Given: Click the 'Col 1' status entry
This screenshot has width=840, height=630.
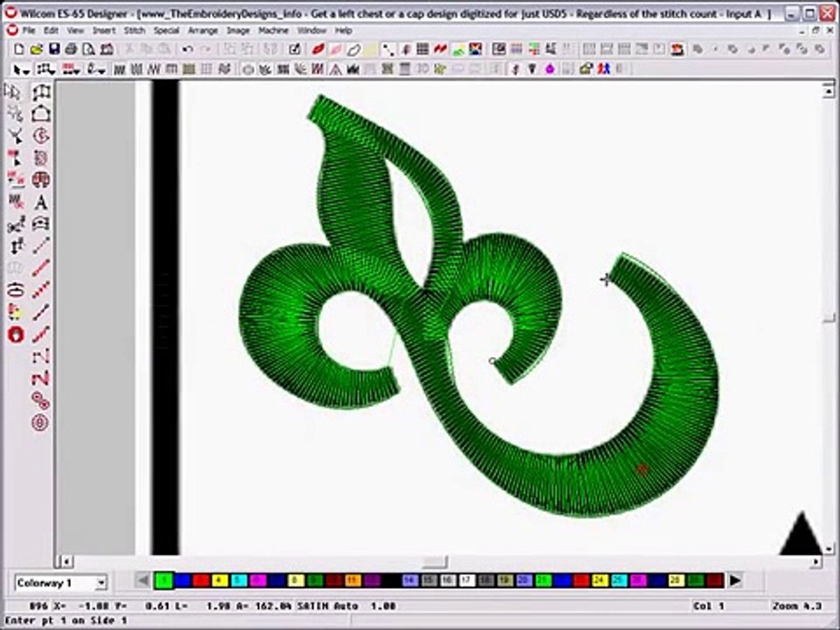Looking at the screenshot, I should [709, 605].
